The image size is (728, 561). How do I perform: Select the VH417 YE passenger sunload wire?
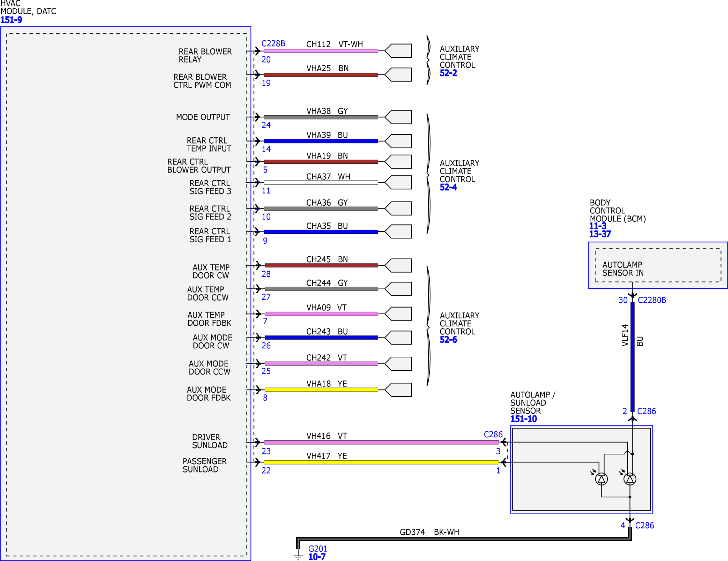coord(381,462)
